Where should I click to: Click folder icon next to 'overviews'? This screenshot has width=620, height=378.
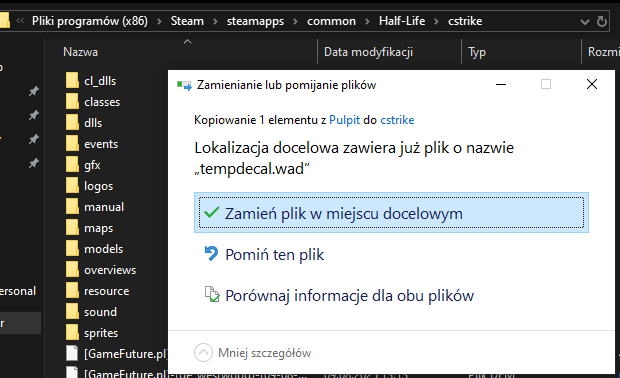click(72, 269)
